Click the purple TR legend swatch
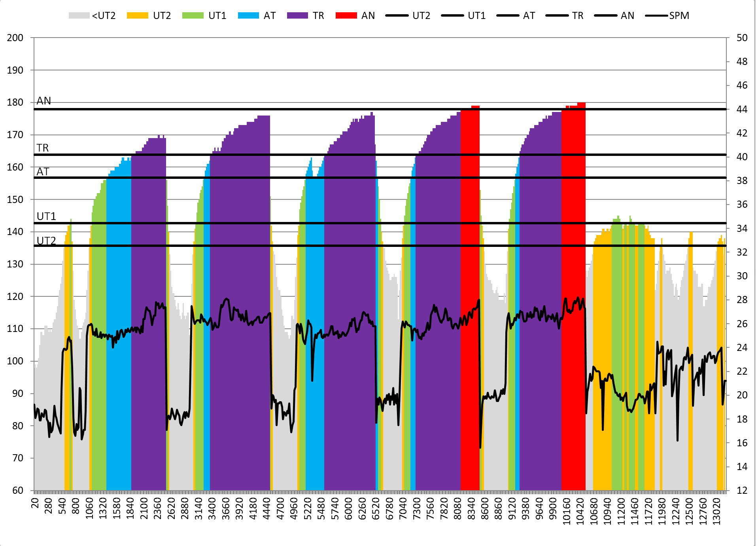This screenshot has width=756, height=546. 297,16
